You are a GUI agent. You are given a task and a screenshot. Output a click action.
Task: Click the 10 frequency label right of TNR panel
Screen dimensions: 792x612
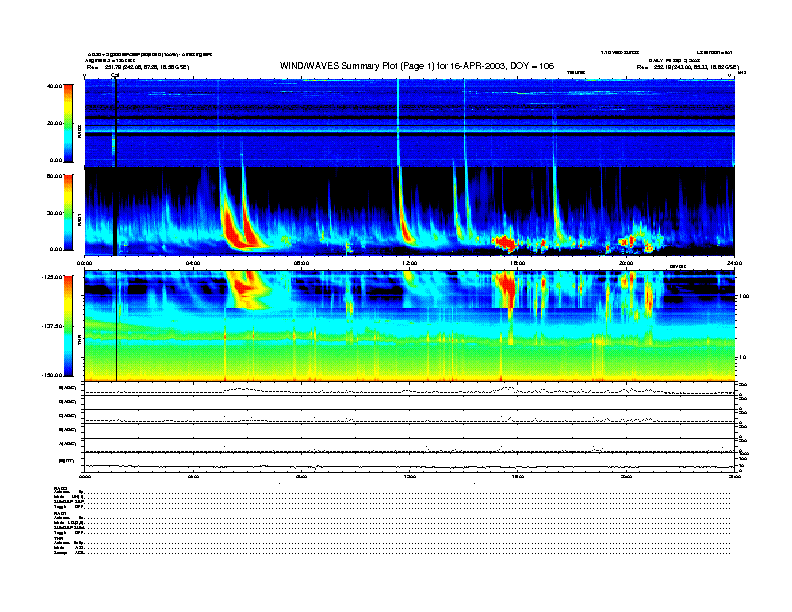point(742,358)
